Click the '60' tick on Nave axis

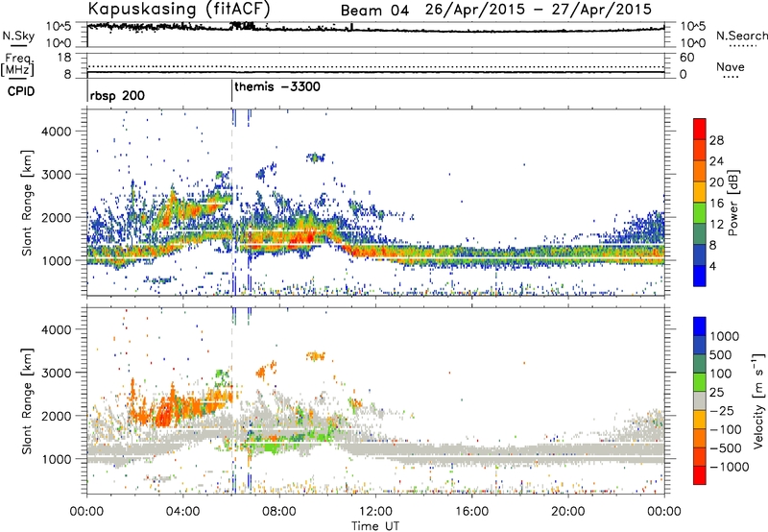687,58
